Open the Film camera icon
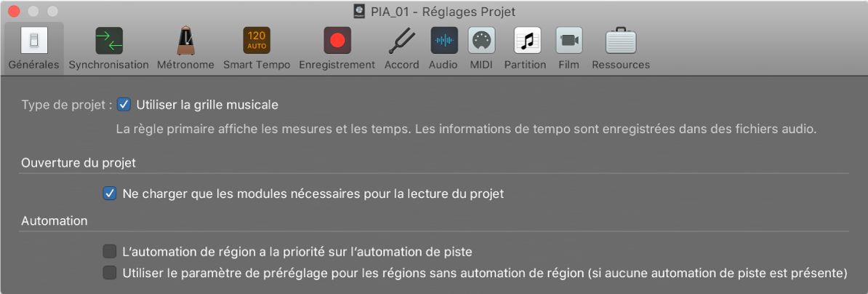 tap(569, 41)
